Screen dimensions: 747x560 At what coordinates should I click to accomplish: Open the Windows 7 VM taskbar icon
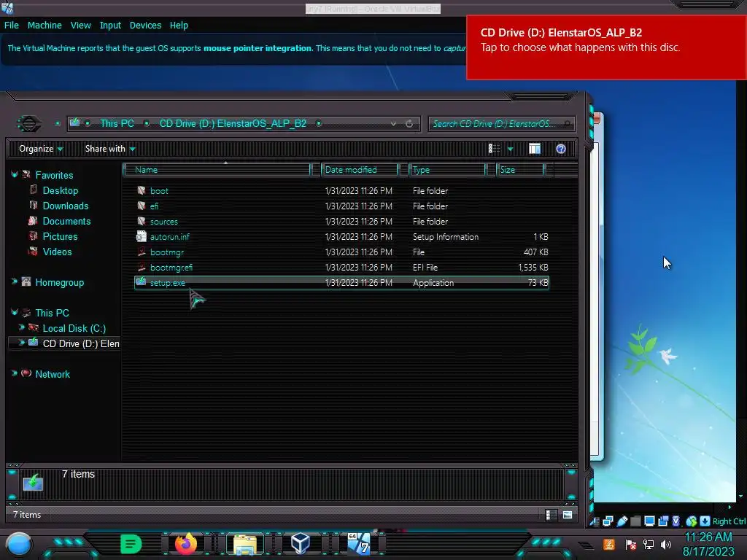tap(359, 543)
